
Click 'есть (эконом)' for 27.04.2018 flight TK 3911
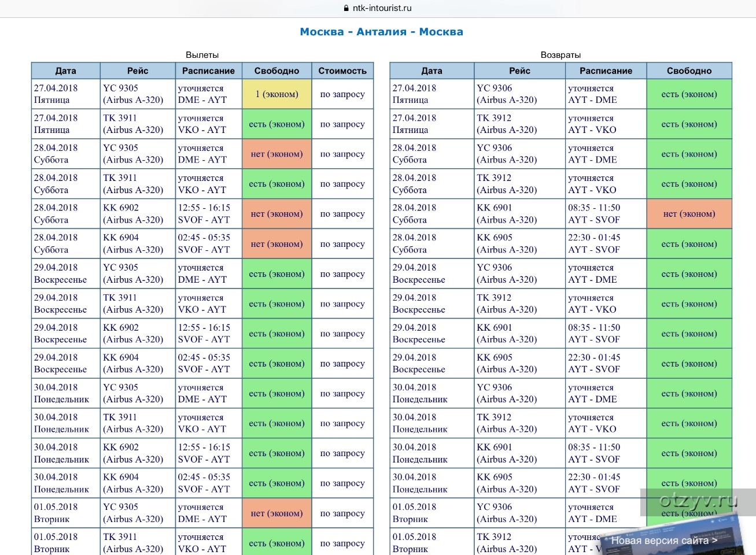276,124
